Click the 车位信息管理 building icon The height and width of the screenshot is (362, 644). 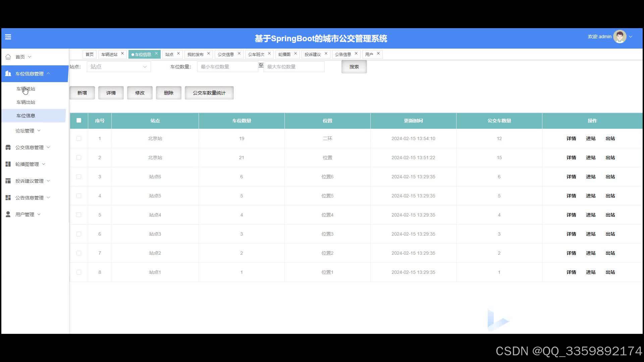click(x=8, y=73)
